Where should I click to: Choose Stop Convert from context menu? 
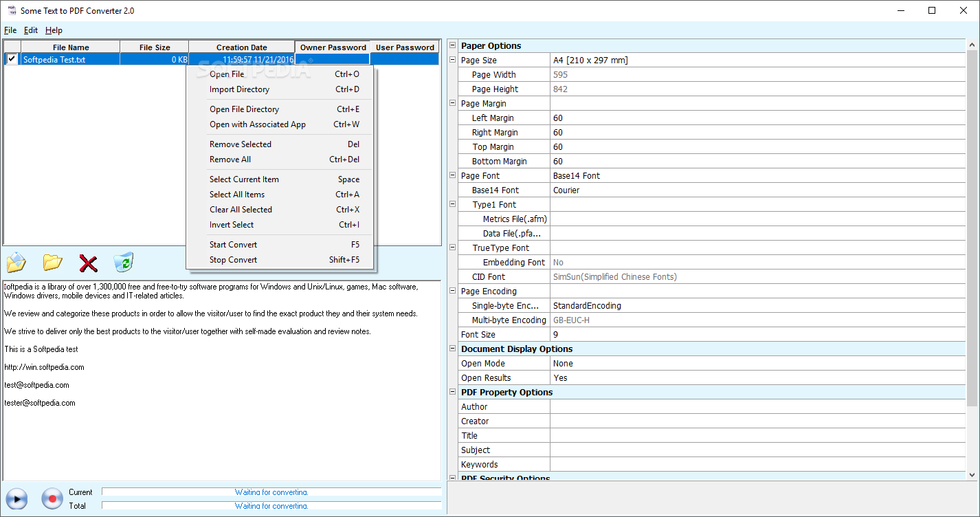(280, 260)
